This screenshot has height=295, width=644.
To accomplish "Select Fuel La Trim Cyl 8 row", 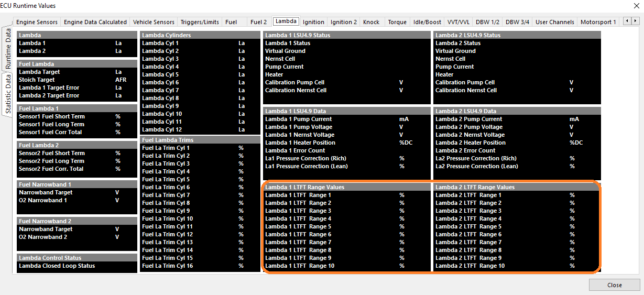I will click(x=200, y=203).
